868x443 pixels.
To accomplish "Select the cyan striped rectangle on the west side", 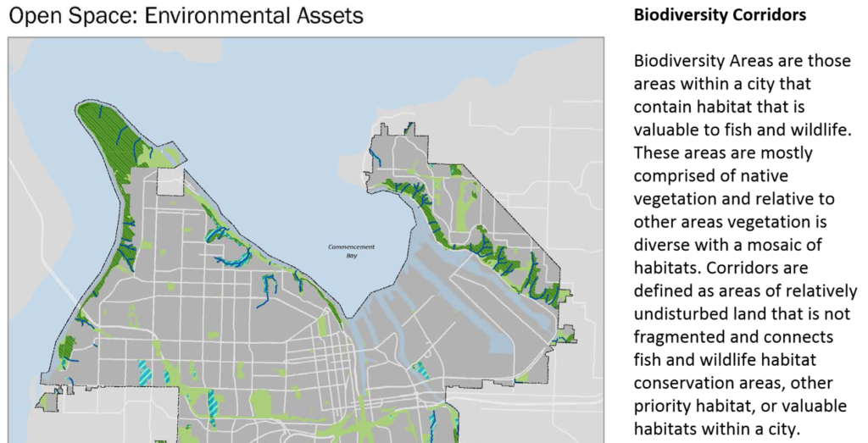I will [x=144, y=372].
